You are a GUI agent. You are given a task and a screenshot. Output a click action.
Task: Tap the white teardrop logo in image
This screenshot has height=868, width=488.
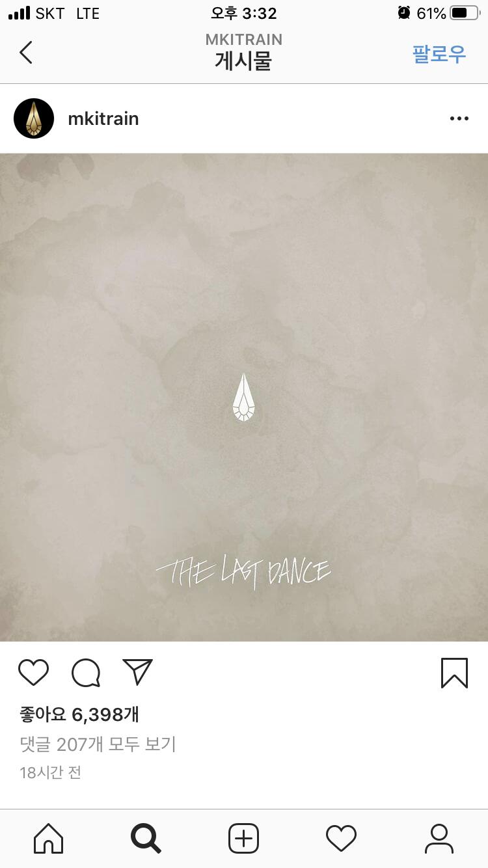244,397
